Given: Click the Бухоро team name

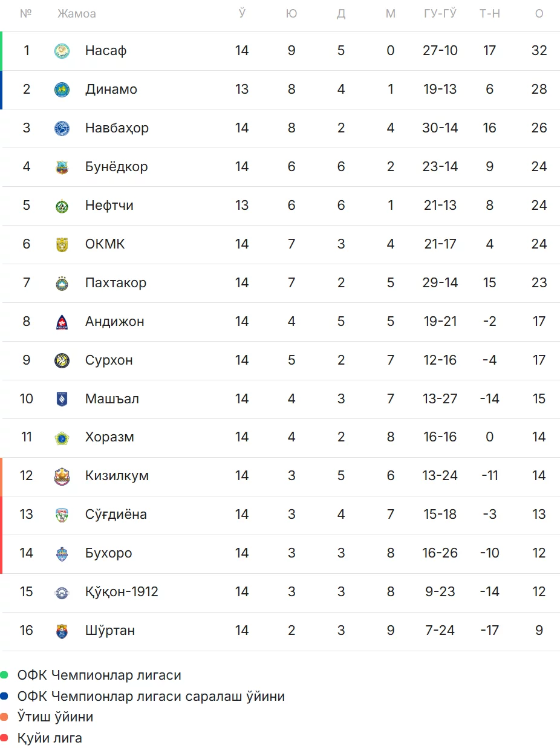Looking at the screenshot, I should (x=109, y=553).
